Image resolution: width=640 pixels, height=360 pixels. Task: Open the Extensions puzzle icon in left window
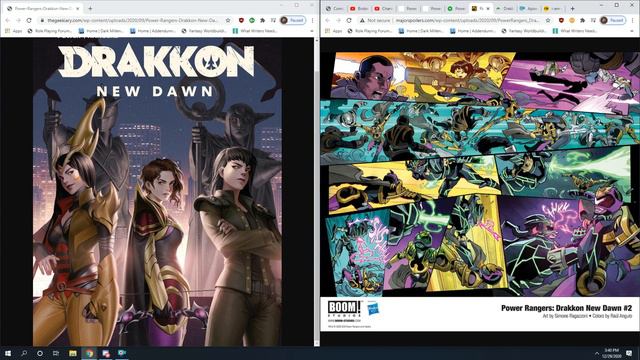262,20
